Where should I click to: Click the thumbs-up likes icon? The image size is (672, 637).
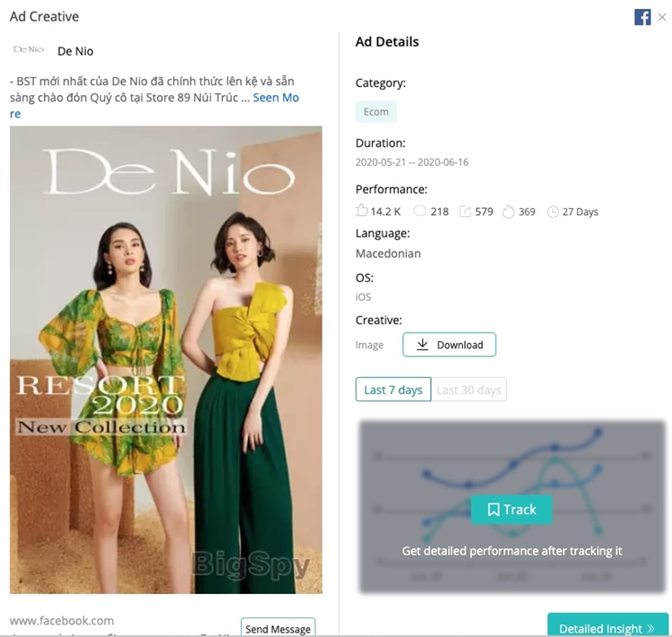[x=362, y=211]
